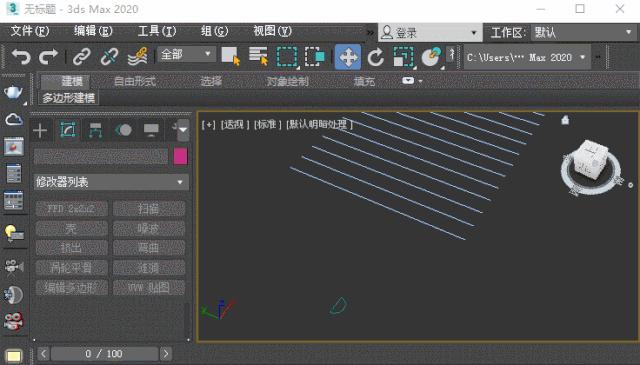Open the 工具(T) menu
Image resolution: width=640 pixels, height=365 pixels.
pyautogui.click(x=157, y=31)
